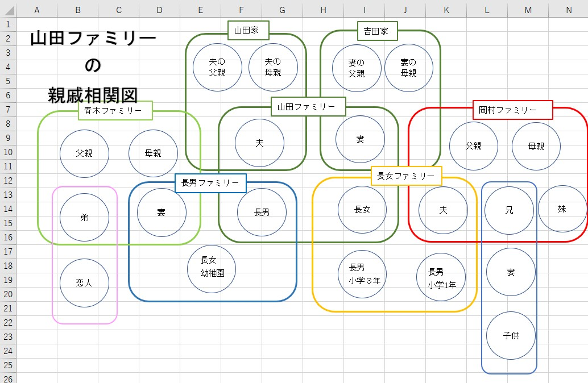This screenshot has width=588, height=383.
Task: Click the 長男 小学3年 circle
Action: coord(362,274)
